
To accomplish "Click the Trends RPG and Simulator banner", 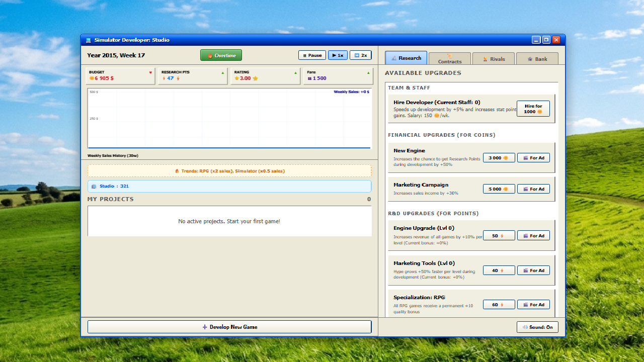I will coord(229,171).
